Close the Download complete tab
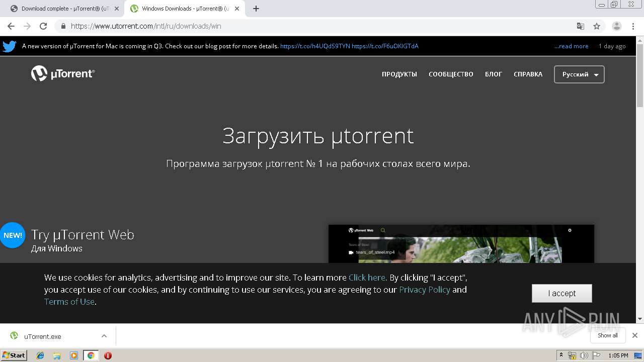The height and width of the screenshot is (362, 644). (x=117, y=9)
